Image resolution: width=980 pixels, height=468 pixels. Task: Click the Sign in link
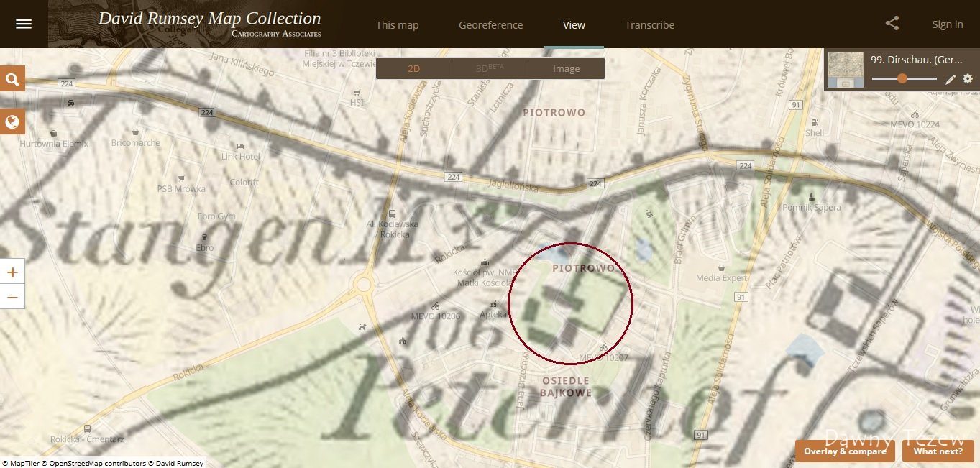pyautogui.click(x=947, y=24)
